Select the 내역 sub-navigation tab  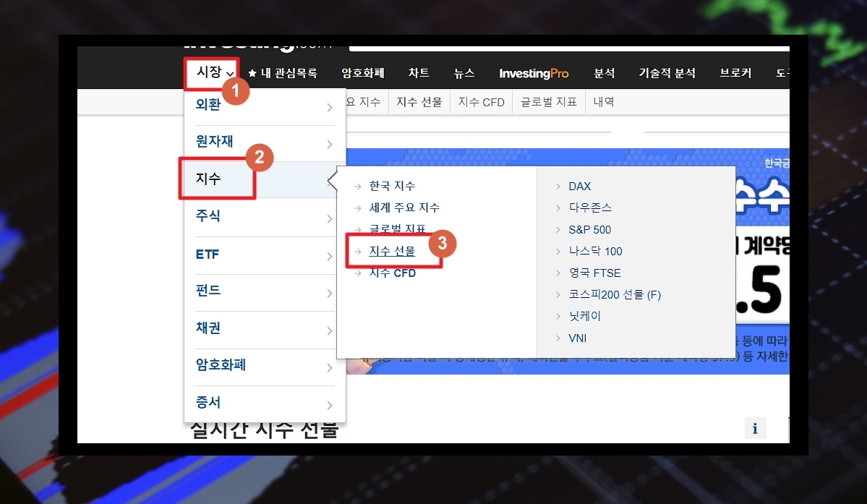coord(604,102)
